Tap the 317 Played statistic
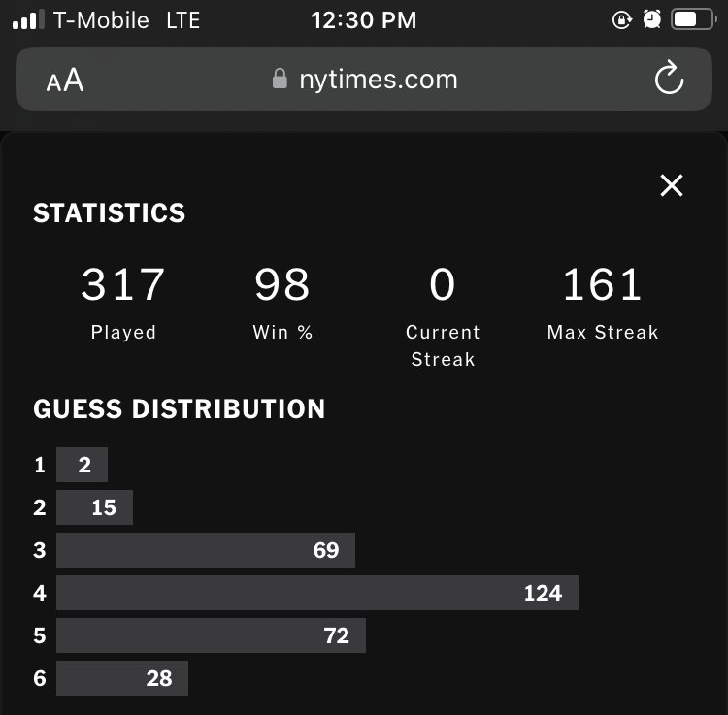728x715 pixels. (x=123, y=303)
